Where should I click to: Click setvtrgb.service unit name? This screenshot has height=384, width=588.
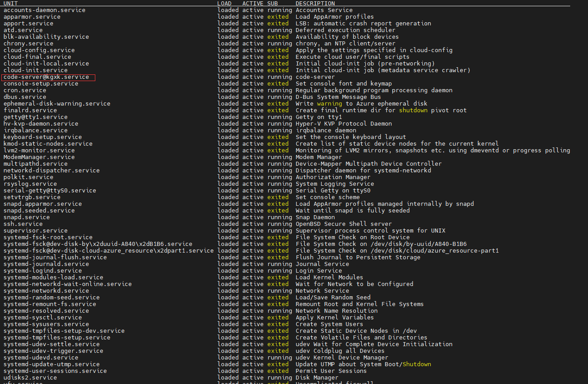(32, 197)
